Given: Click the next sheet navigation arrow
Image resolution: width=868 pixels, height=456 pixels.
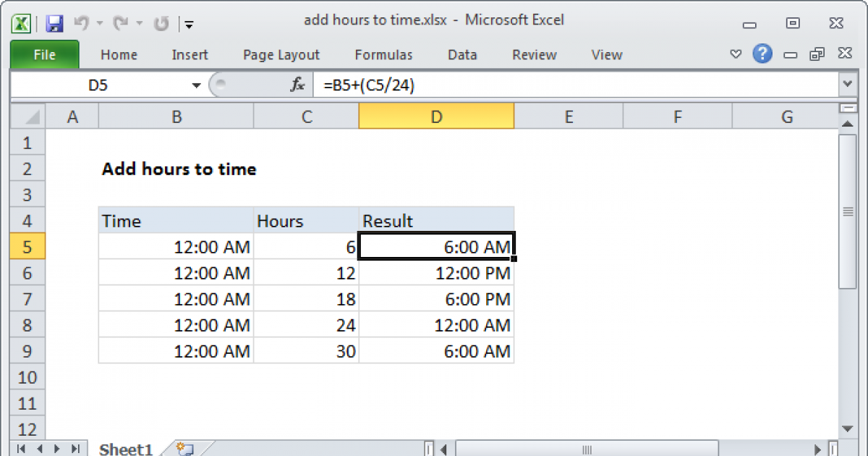Looking at the screenshot, I should pos(56,449).
